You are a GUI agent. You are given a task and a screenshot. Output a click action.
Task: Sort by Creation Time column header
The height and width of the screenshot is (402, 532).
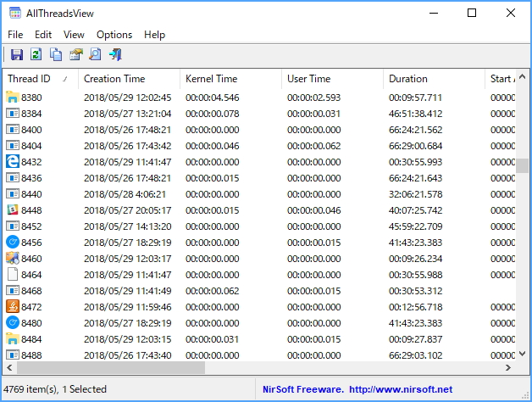[x=130, y=79]
